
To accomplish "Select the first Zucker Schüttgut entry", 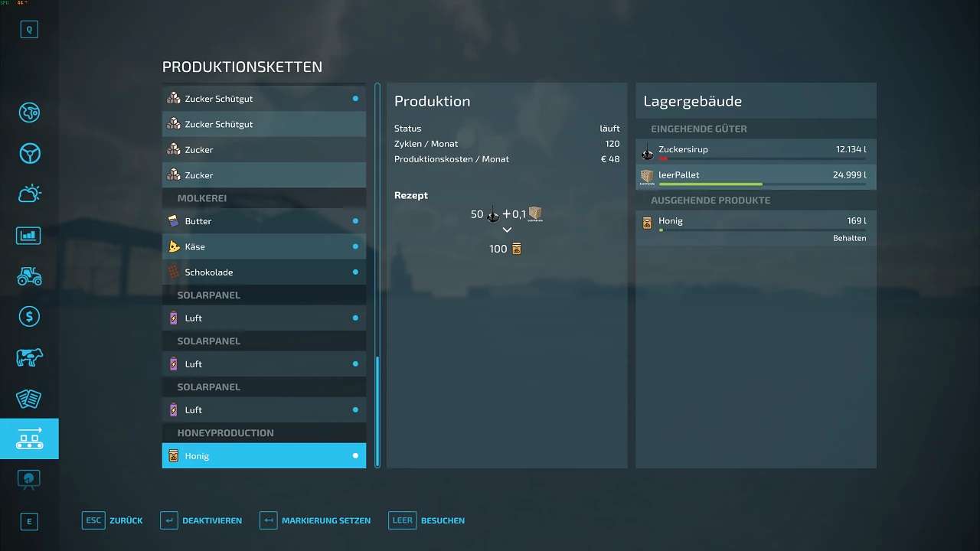I will tap(263, 99).
